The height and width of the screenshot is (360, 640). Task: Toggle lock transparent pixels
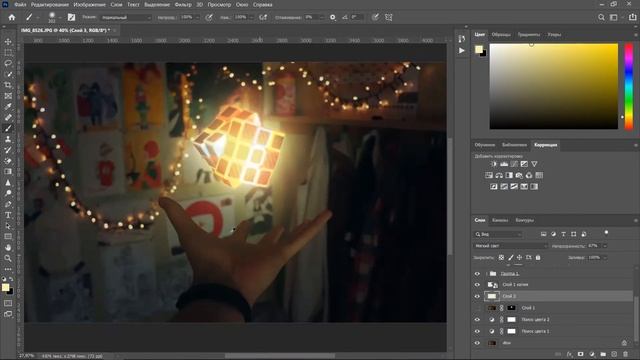tap(501, 258)
